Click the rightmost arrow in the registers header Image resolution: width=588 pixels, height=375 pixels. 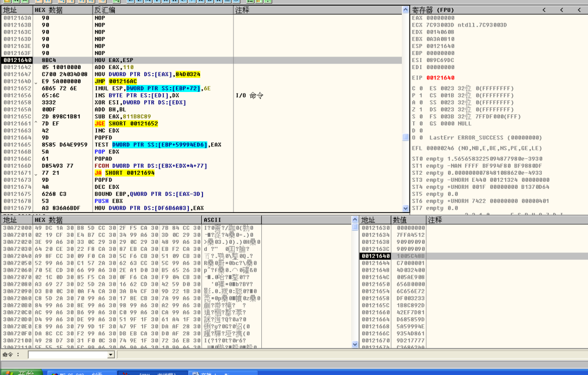coord(579,10)
